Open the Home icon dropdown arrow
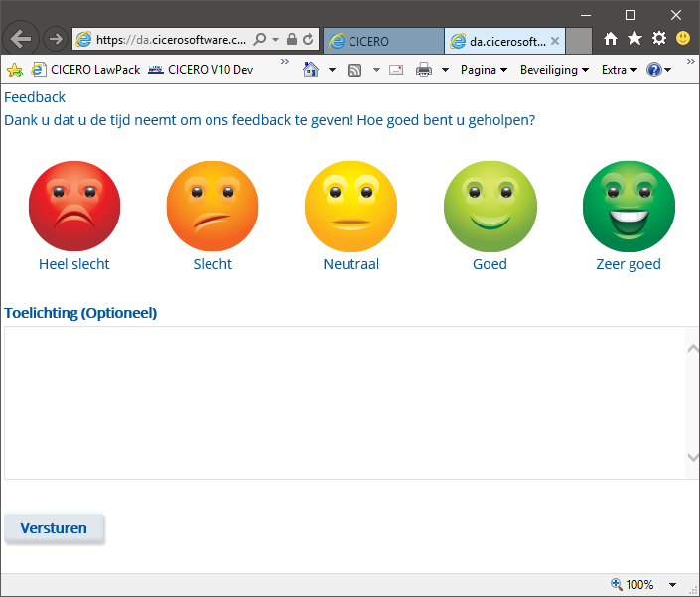The width and height of the screenshot is (700, 597). 332,70
